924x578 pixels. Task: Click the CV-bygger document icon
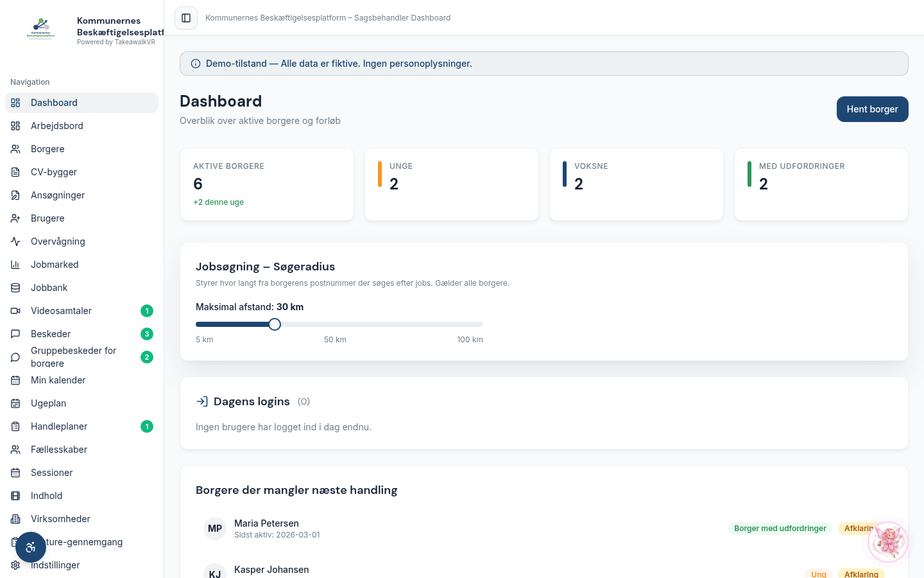tap(15, 172)
